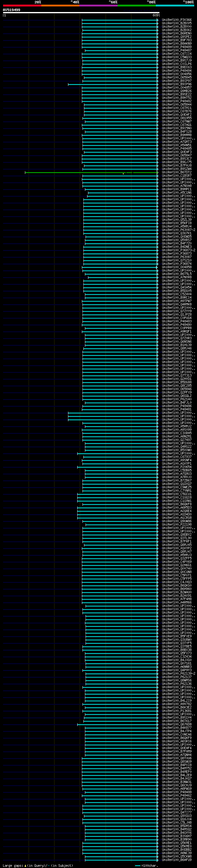Select the UniRef100_P30366 hit label
The image size is (197, 868).
tap(176, 20)
